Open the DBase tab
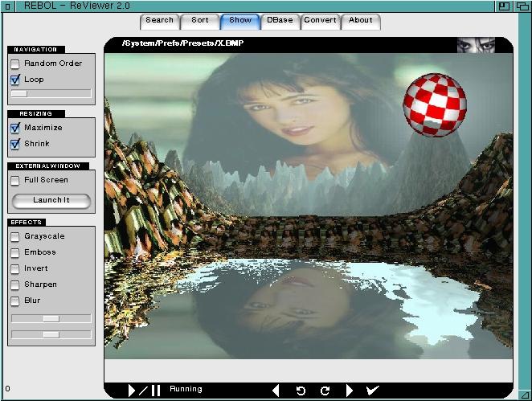The width and height of the screenshot is (532, 401). [280, 21]
